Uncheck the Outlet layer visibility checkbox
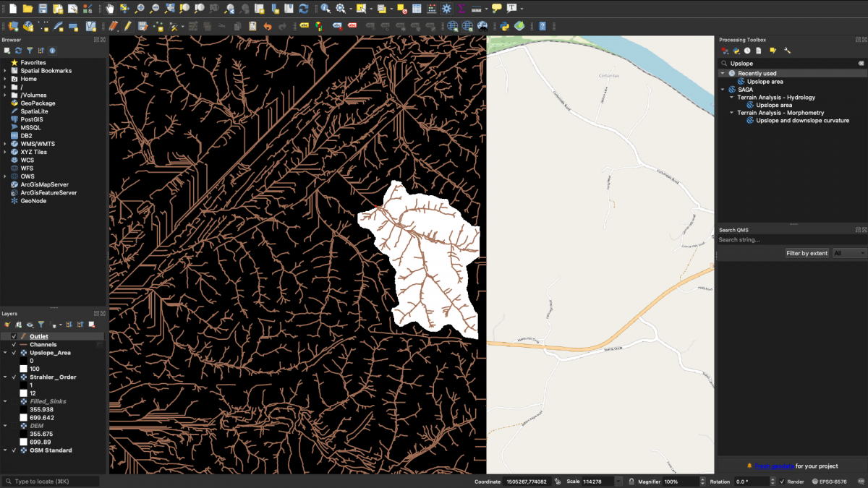Screen dimensions: 868x488 tap(14, 336)
